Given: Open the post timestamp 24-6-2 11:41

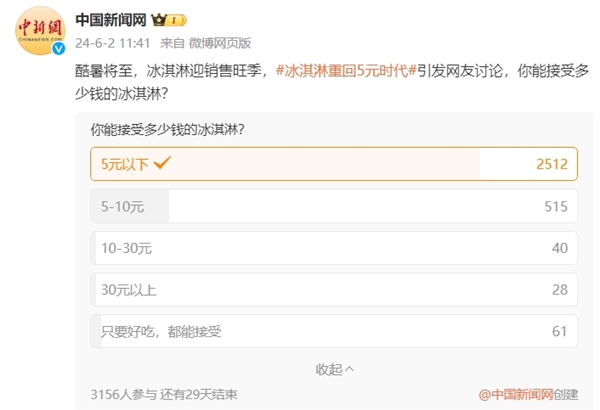Looking at the screenshot, I should pos(112,43).
